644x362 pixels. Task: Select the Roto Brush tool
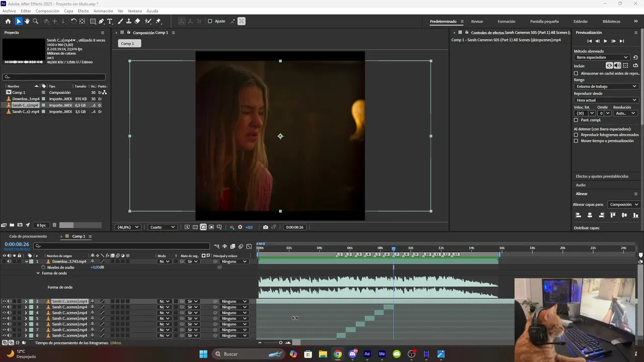(x=148, y=21)
